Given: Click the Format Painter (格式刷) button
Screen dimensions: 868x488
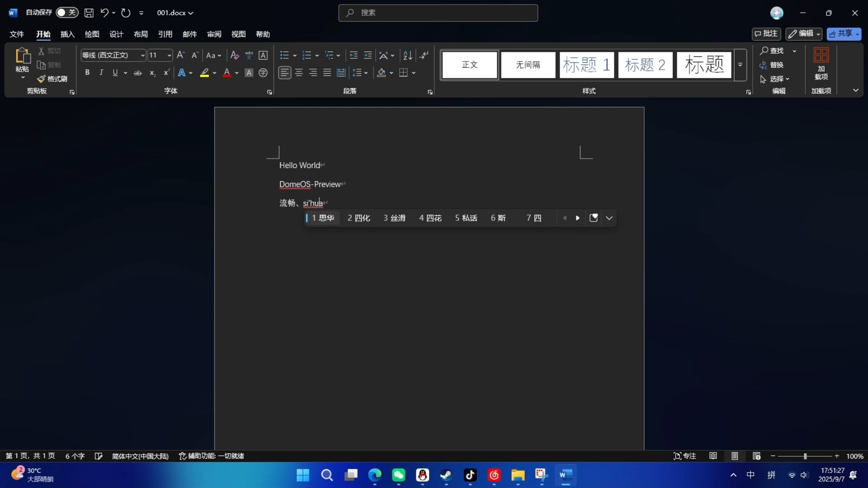Looking at the screenshot, I should [x=52, y=79].
